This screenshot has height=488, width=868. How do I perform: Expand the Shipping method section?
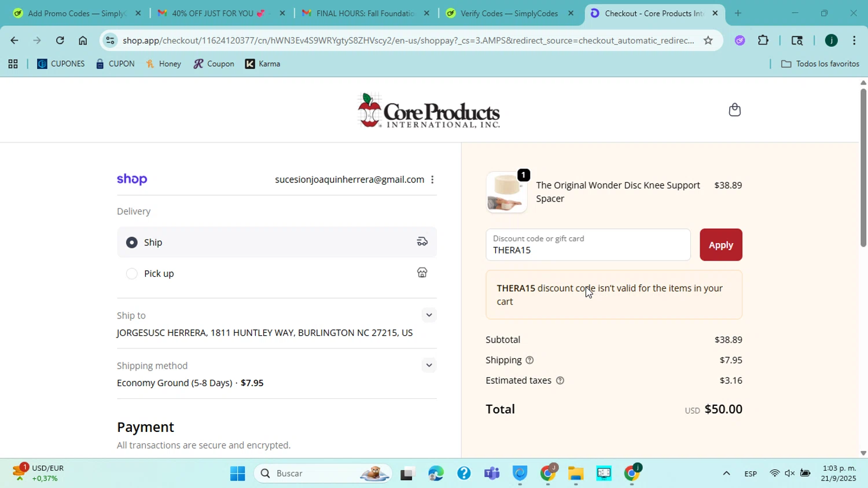[429, 365]
